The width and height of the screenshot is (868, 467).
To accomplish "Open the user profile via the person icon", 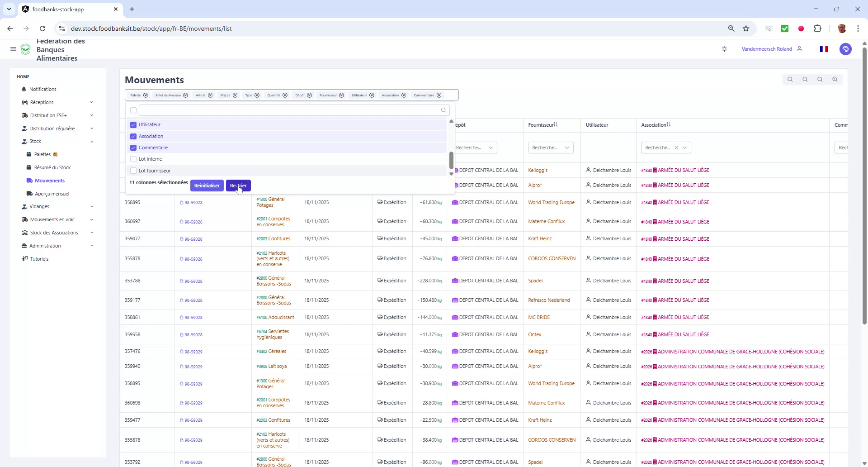I will tap(800, 49).
